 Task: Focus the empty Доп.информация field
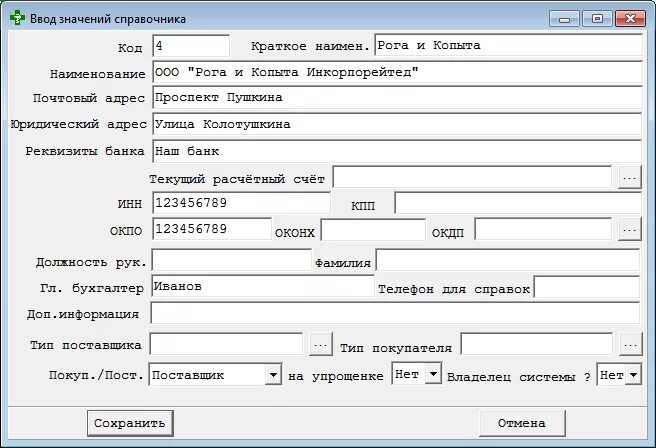pos(395,313)
